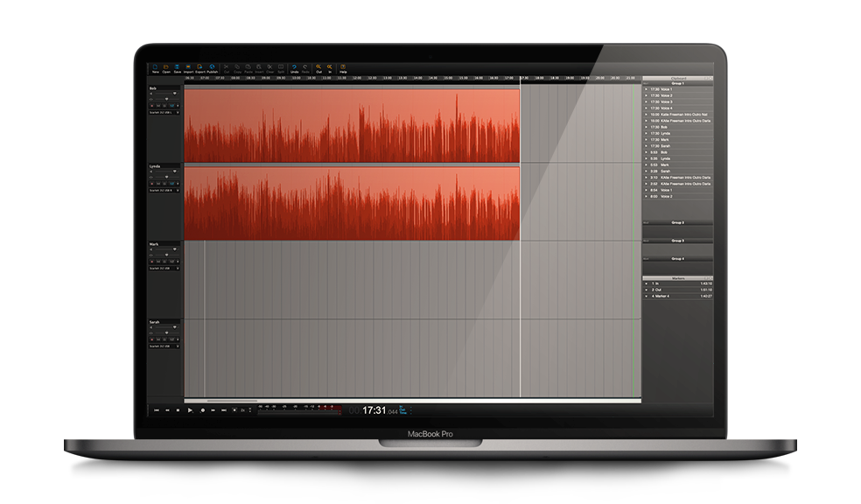Select clipboard item '17:30 Voice 3'
The width and height of the screenshot is (861, 504).
coord(677,101)
